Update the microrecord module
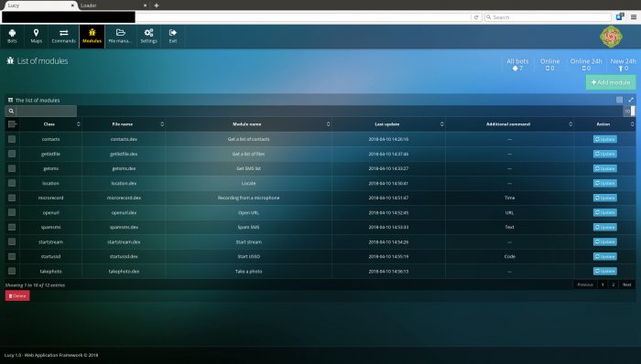The image size is (641, 364). pos(605,198)
